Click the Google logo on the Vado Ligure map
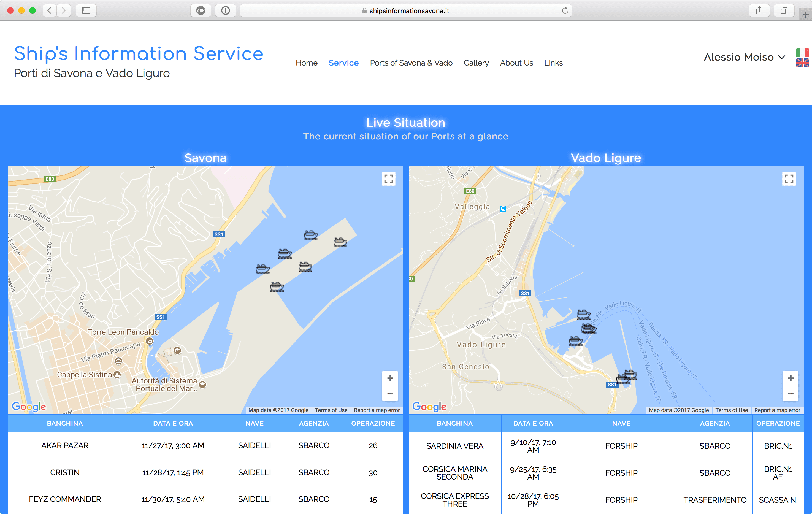The width and height of the screenshot is (812, 514). click(x=429, y=407)
